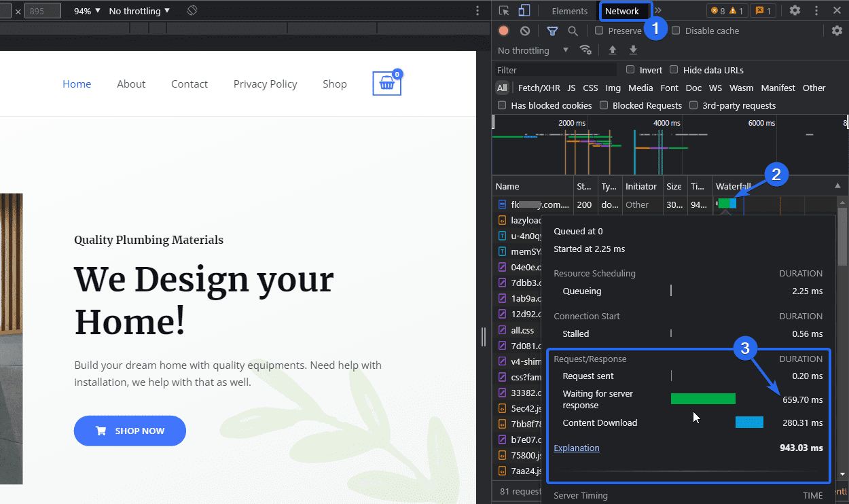Close the DevTools panel

(837, 11)
